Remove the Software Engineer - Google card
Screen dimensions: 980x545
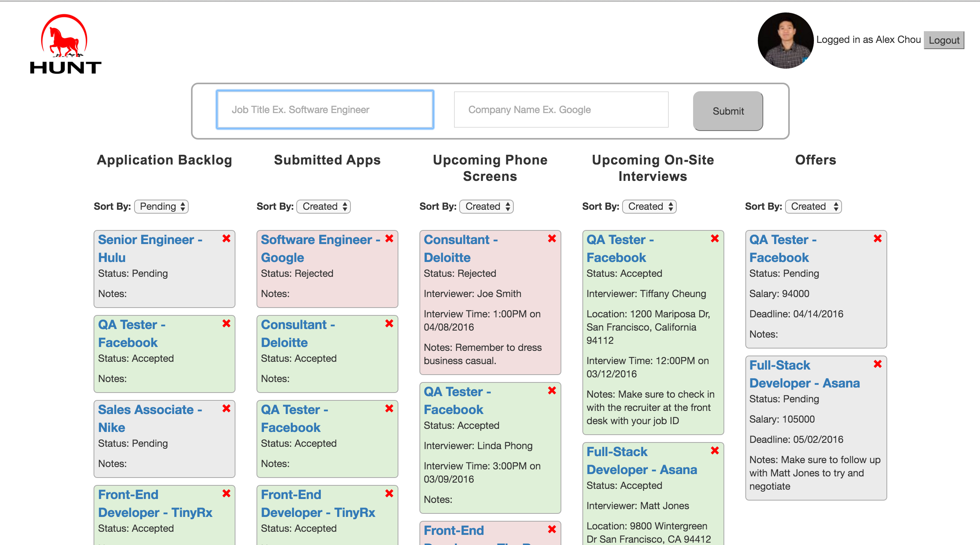tap(389, 239)
